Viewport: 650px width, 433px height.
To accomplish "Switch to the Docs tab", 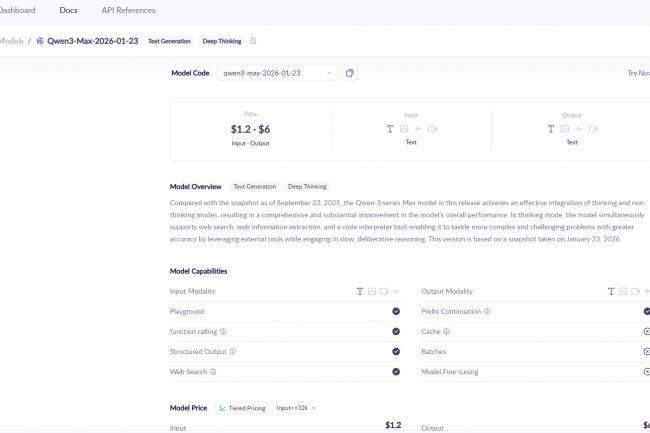I will coord(68,10).
